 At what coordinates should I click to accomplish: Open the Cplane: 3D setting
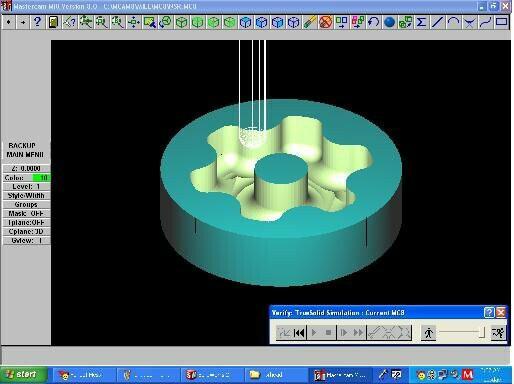pyautogui.click(x=26, y=231)
